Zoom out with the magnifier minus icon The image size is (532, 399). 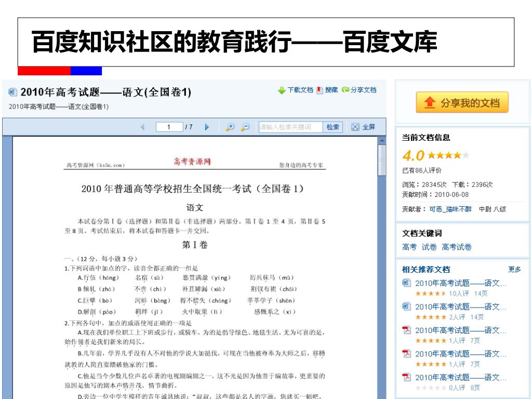point(245,127)
